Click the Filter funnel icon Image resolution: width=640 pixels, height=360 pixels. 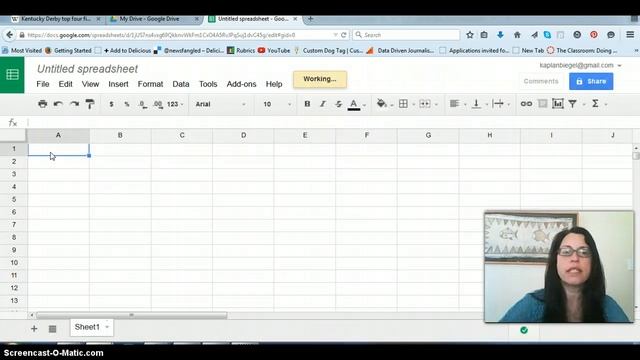coord(573,104)
